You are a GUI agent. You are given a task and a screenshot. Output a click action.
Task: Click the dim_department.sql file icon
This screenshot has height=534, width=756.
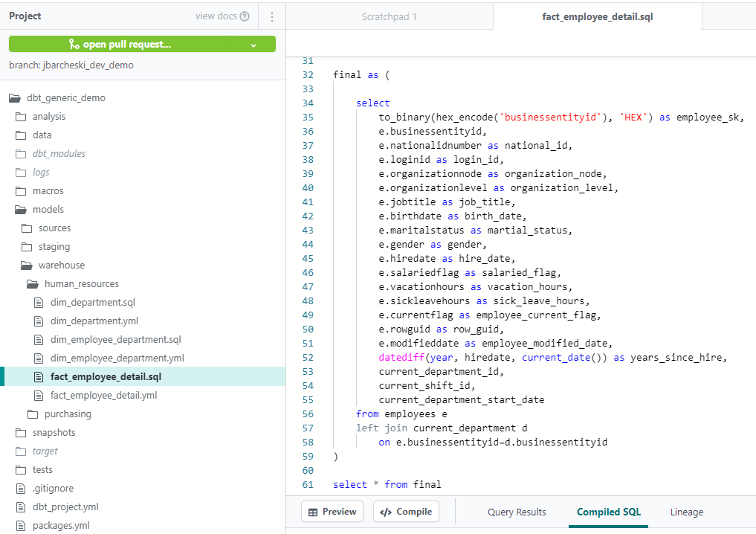39,303
